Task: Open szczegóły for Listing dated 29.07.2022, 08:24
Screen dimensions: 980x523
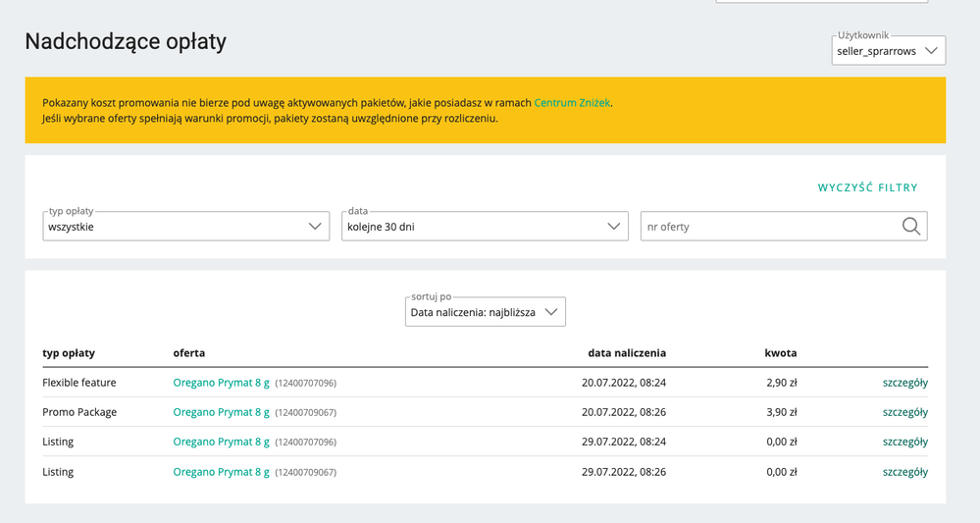Action: (x=905, y=442)
